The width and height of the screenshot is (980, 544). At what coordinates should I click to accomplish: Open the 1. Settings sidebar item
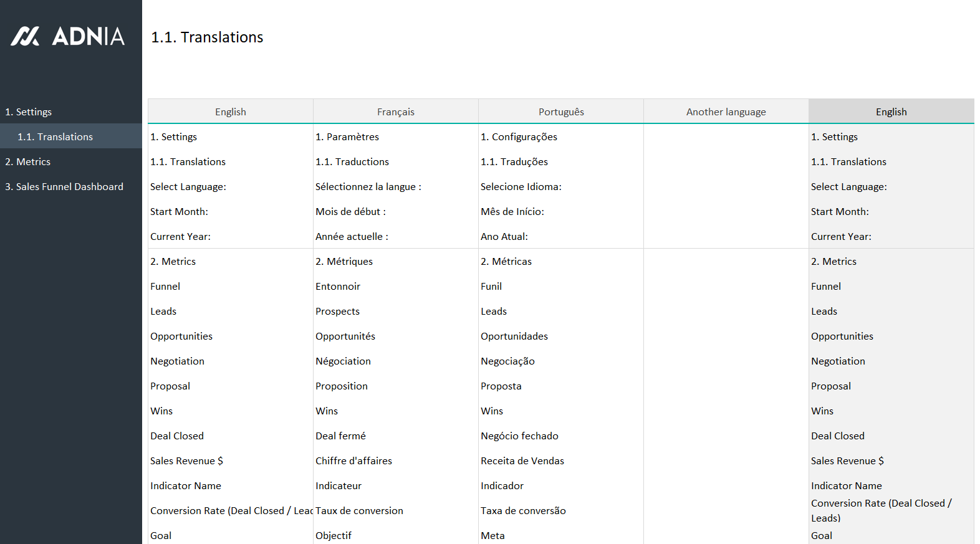pyautogui.click(x=29, y=112)
